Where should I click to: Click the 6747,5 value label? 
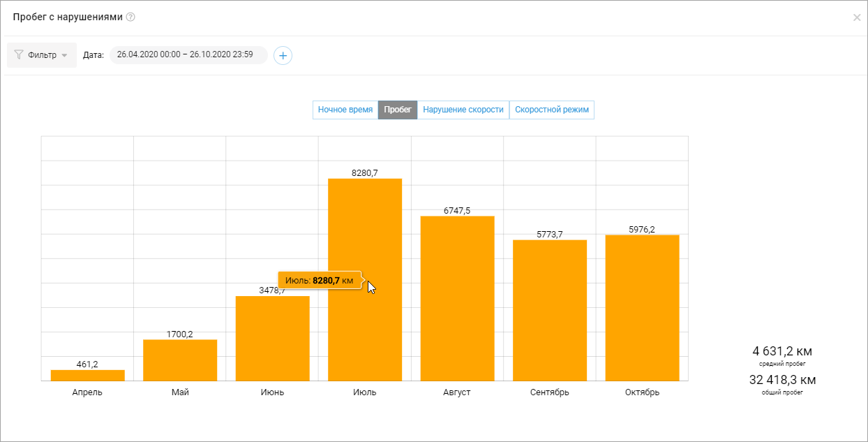pos(457,211)
